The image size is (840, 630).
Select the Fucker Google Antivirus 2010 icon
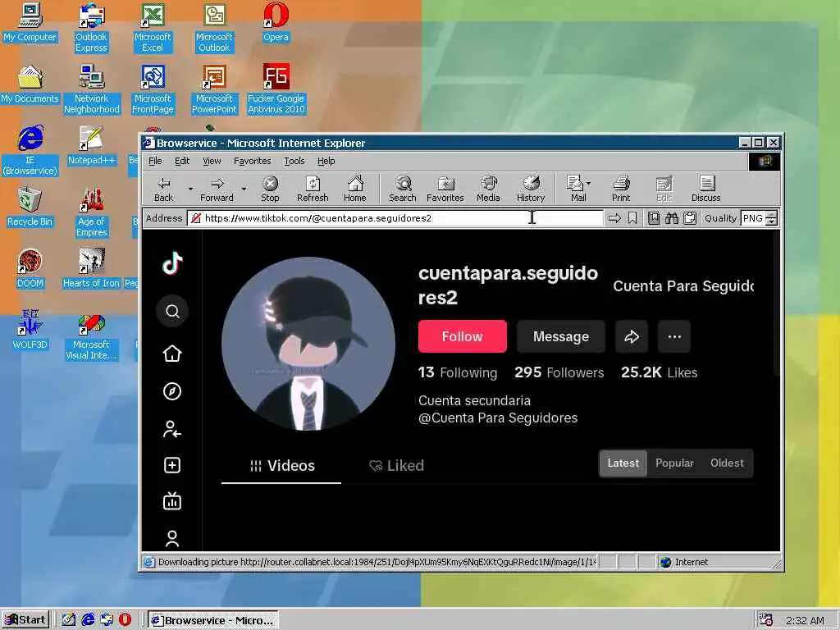(x=276, y=89)
